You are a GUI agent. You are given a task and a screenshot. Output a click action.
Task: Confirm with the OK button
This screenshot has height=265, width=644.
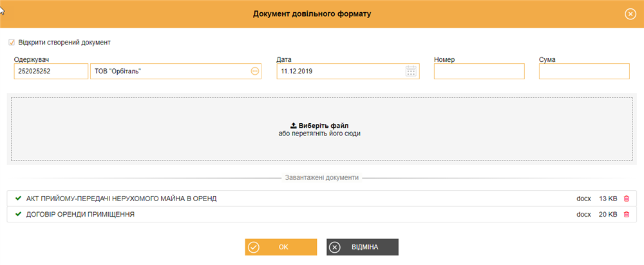[281, 248]
